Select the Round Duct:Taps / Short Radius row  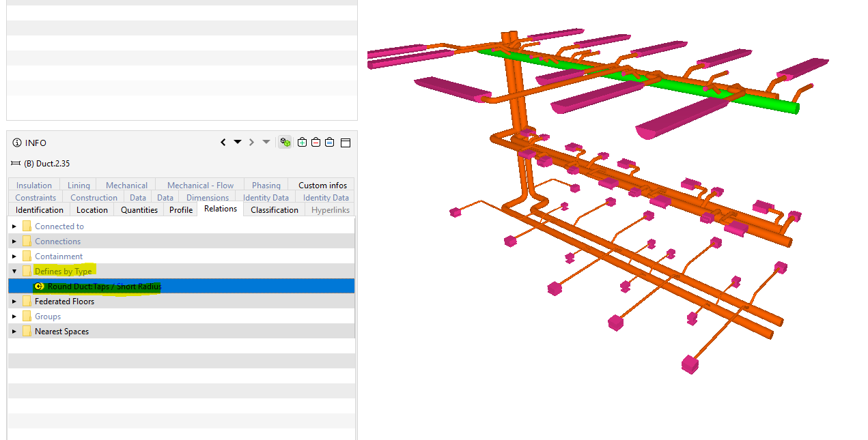pyautogui.click(x=182, y=287)
